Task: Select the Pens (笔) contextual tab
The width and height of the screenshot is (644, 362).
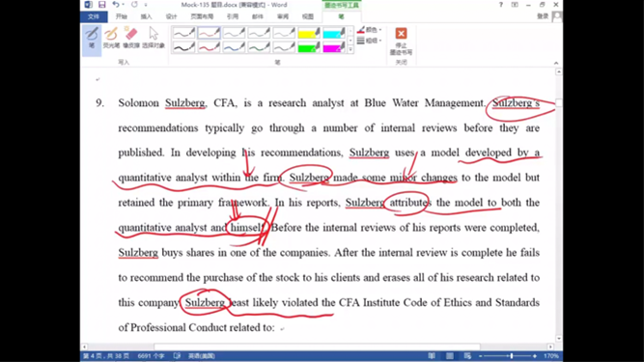Action: (x=341, y=16)
